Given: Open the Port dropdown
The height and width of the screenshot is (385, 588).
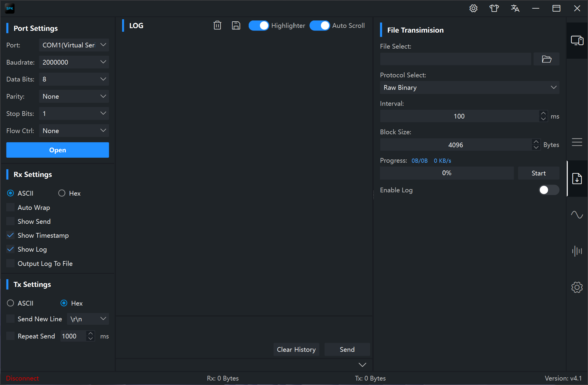Looking at the screenshot, I should tap(74, 45).
